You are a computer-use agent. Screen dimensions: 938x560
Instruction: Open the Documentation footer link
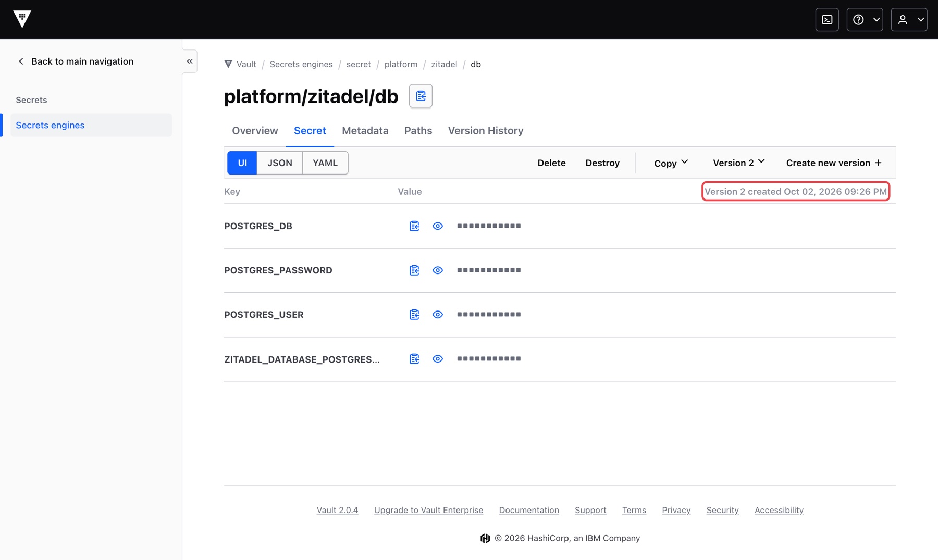pos(529,510)
